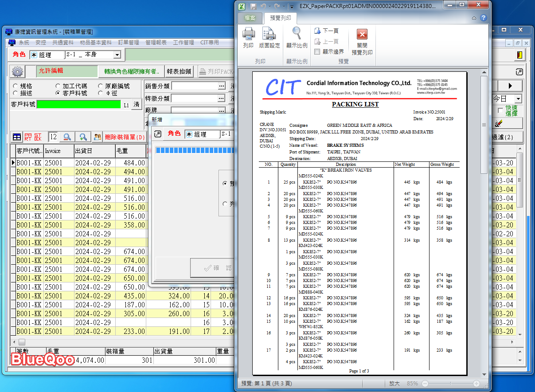Click the yellow exit door icon
535x392 pixels.
click(x=519, y=55)
